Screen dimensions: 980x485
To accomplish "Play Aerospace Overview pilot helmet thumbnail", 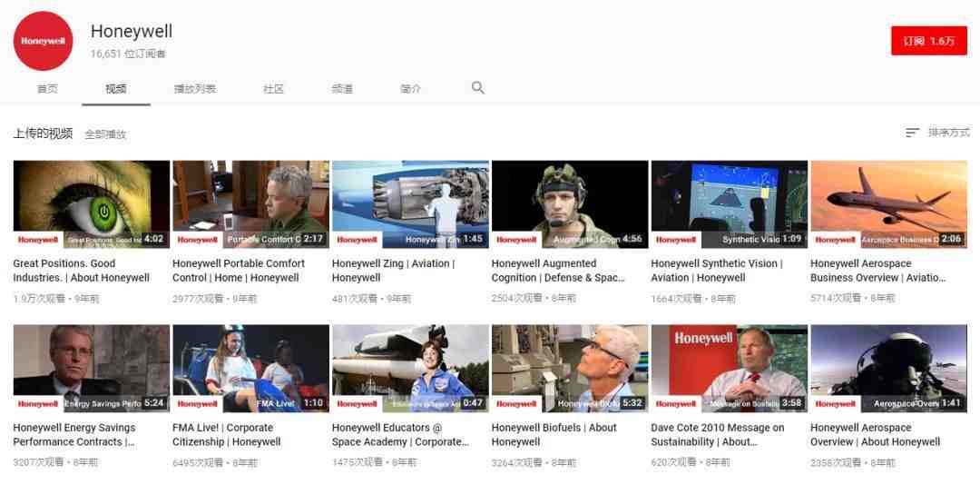I will point(888,368).
